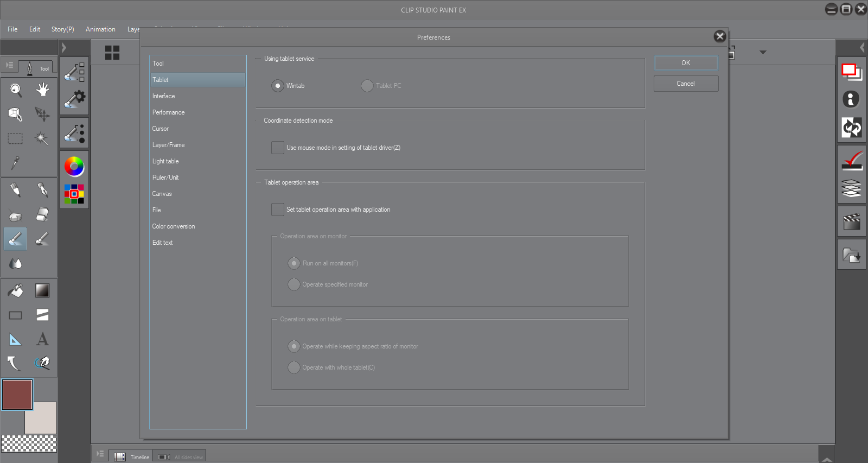Screen dimensions: 868x463
Task: Select the Operation cube tool
Action: [x=16, y=114]
